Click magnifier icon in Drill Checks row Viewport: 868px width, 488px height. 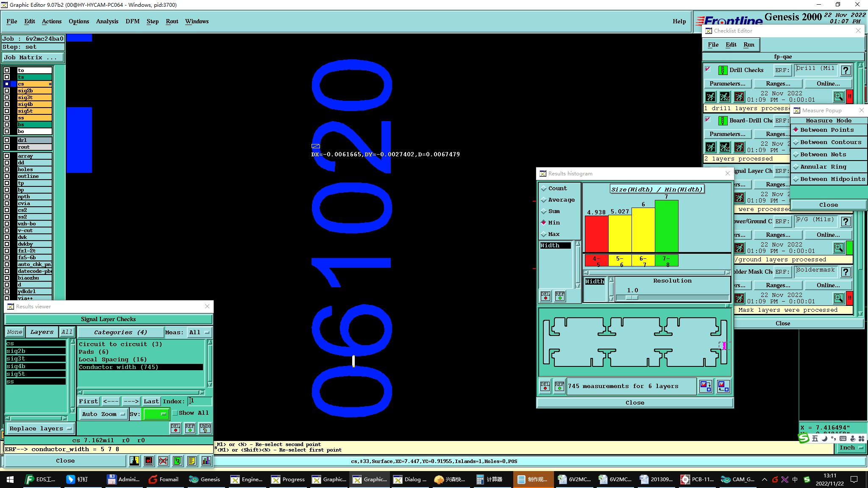point(838,97)
